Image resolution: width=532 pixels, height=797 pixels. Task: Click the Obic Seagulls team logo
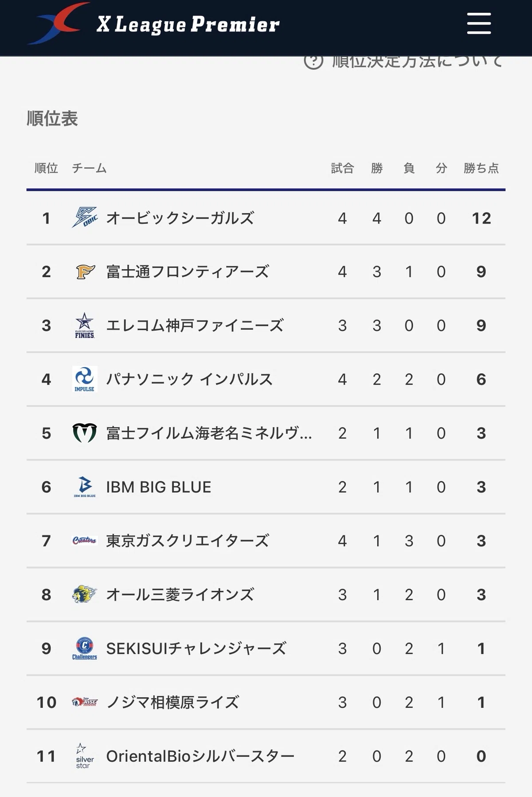click(85, 218)
